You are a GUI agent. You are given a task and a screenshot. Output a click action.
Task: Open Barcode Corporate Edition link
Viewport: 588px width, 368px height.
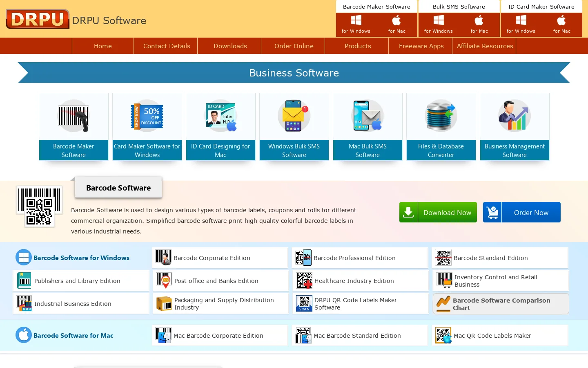(220, 258)
